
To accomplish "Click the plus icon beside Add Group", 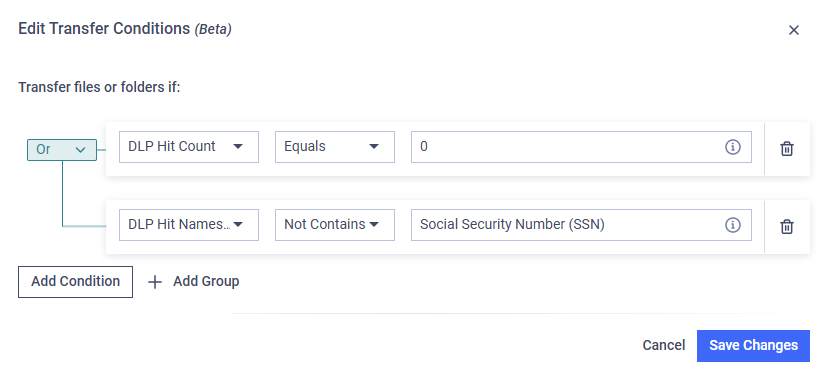I will click(155, 282).
